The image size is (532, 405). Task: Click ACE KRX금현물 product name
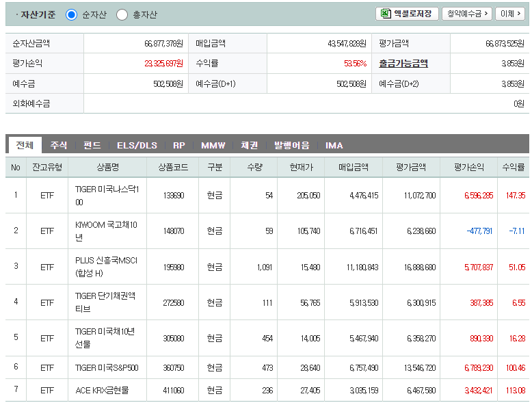click(x=102, y=391)
